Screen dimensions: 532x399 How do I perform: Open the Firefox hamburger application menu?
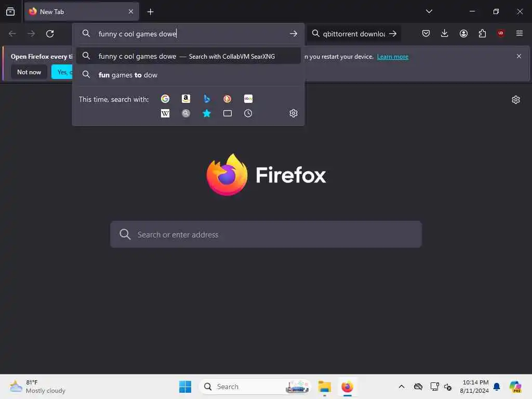(519, 33)
